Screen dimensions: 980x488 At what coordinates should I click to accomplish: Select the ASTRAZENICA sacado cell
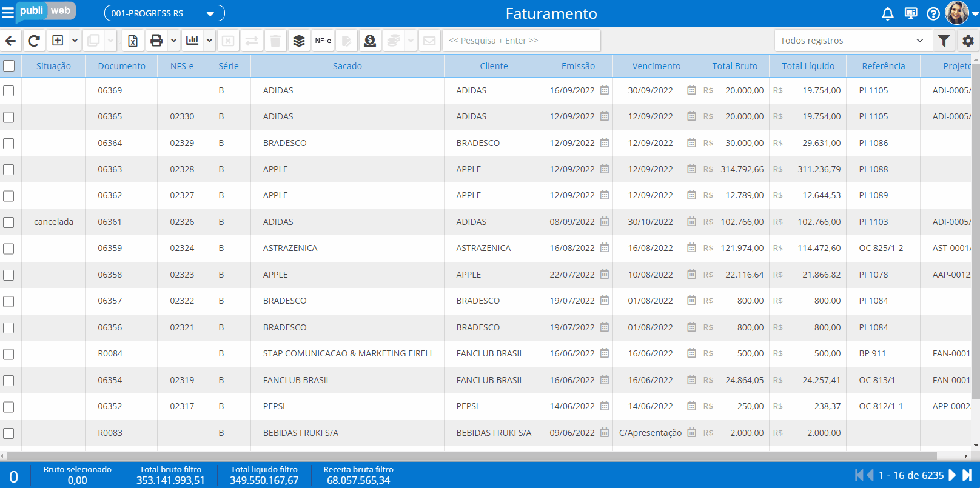(x=347, y=248)
